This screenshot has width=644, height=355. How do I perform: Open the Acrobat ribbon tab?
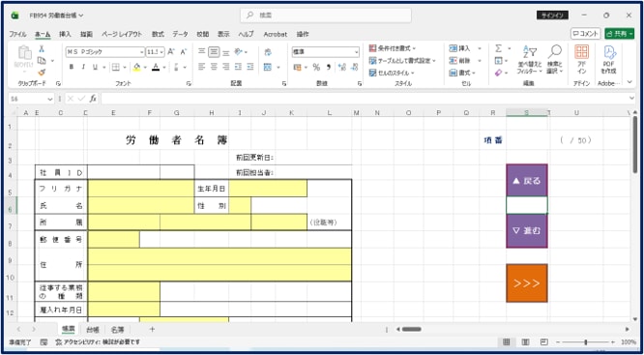click(276, 34)
